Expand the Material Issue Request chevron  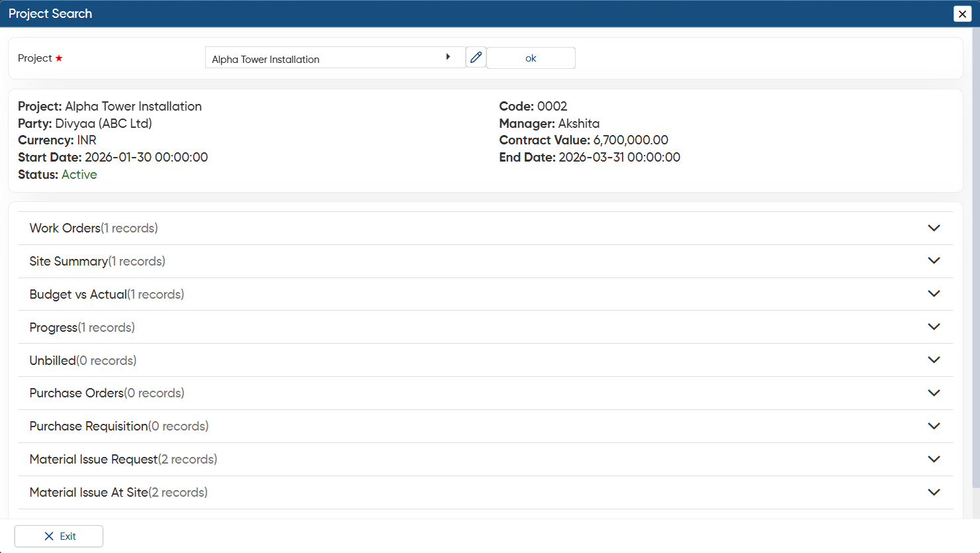click(934, 459)
